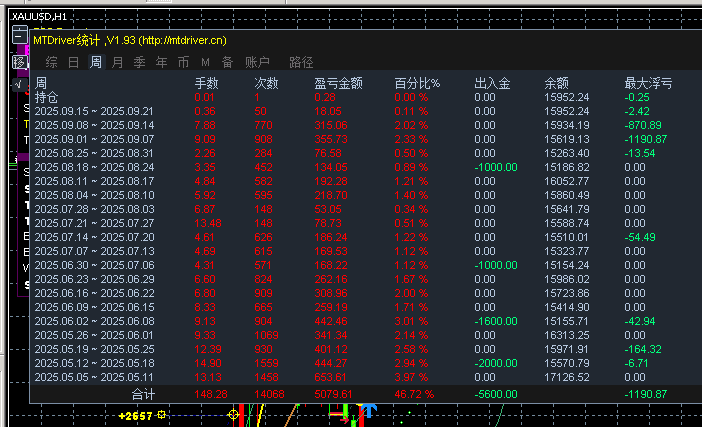Viewport: 702px width, 427px height.
Task: Click total percentage 46.72 %
Action: point(414,394)
